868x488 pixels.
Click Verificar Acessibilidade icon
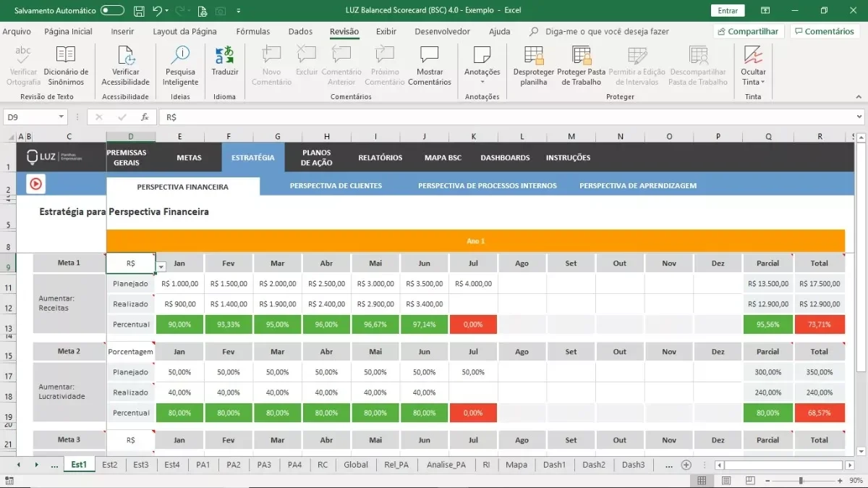coord(126,66)
